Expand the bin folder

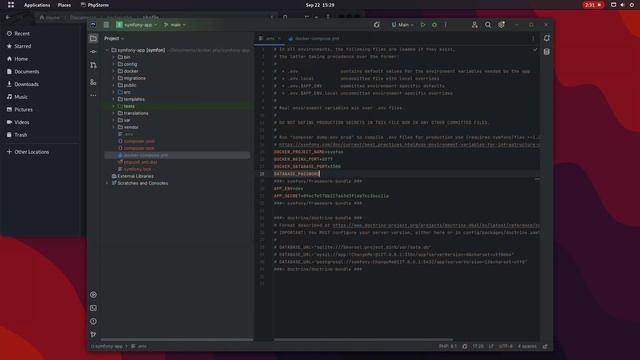(114, 57)
